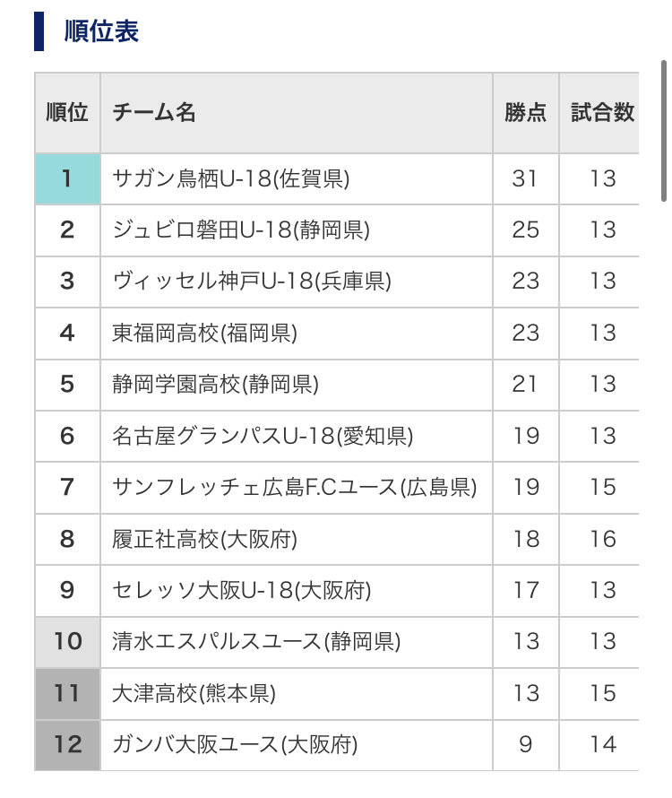The image size is (672, 798).
Task: Click the 試合数 column header
Action: point(602,113)
